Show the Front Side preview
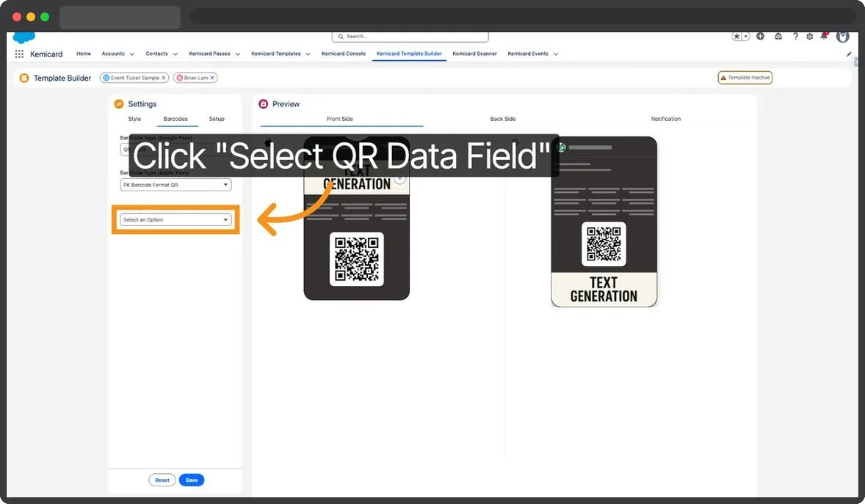 click(x=340, y=119)
